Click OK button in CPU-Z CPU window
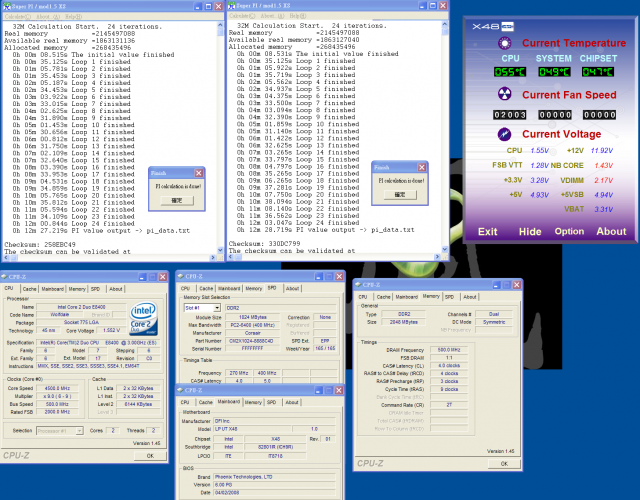 (x=150, y=456)
